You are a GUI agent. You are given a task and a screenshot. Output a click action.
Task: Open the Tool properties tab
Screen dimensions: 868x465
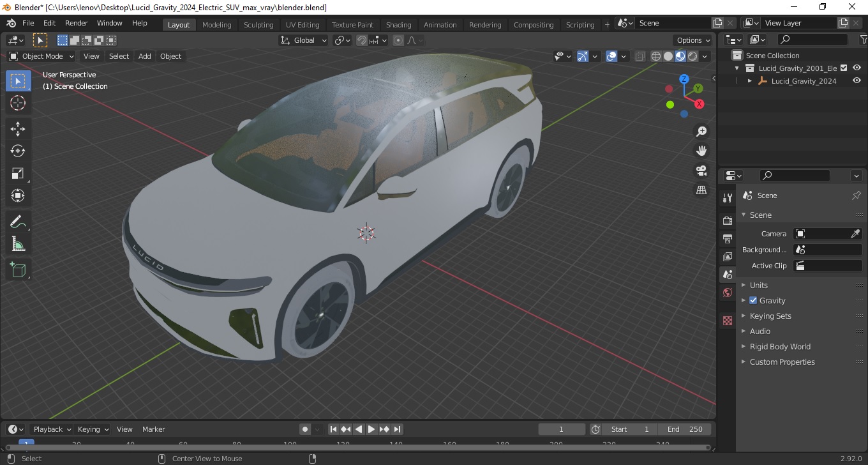pos(728,197)
